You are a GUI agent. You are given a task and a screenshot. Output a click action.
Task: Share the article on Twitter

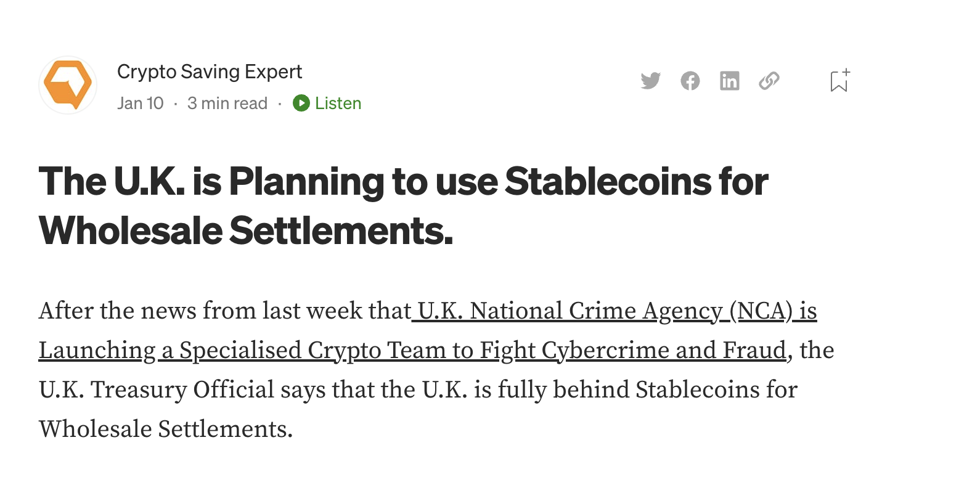click(x=650, y=81)
